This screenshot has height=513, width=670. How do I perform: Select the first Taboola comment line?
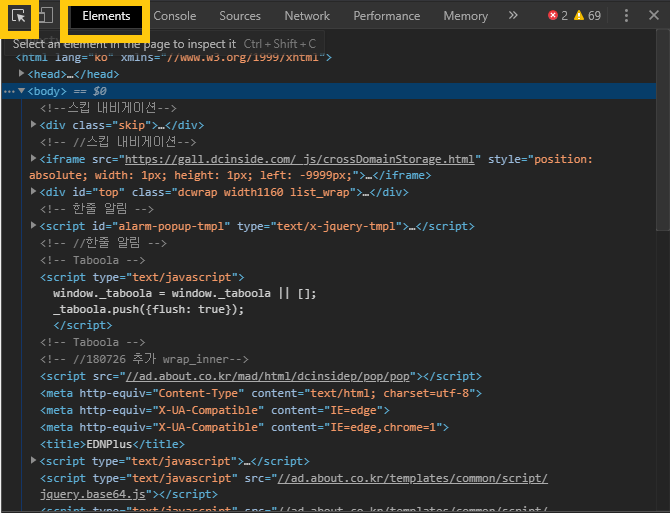[93, 260]
